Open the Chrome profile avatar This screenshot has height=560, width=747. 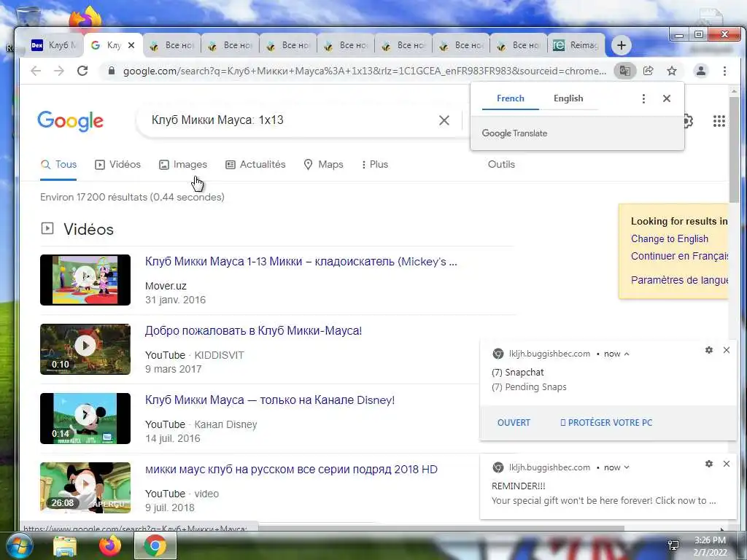click(701, 71)
